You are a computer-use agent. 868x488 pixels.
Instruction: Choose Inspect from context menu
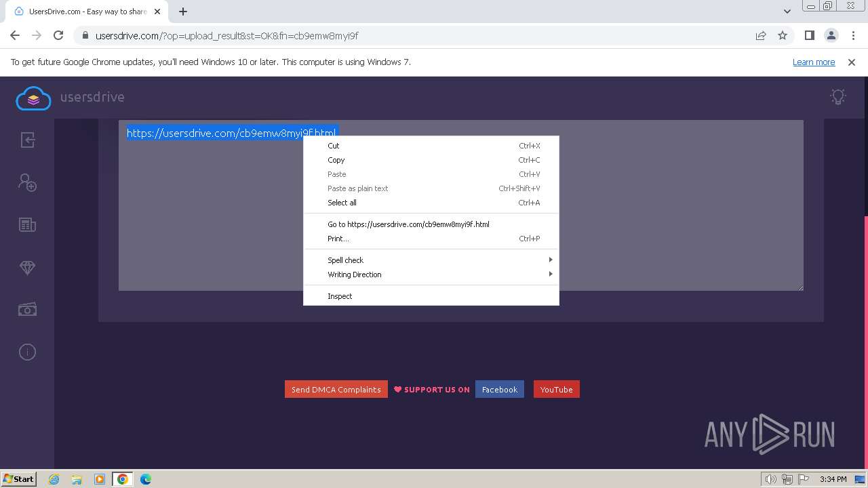click(431, 296)
